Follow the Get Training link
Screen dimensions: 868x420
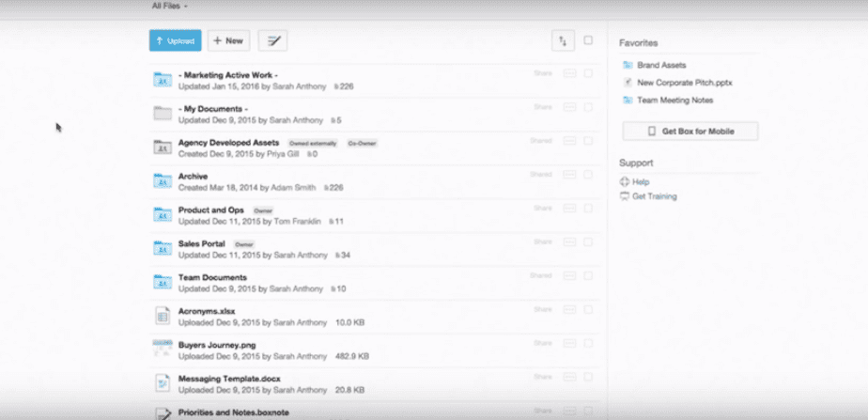point(654,196)
